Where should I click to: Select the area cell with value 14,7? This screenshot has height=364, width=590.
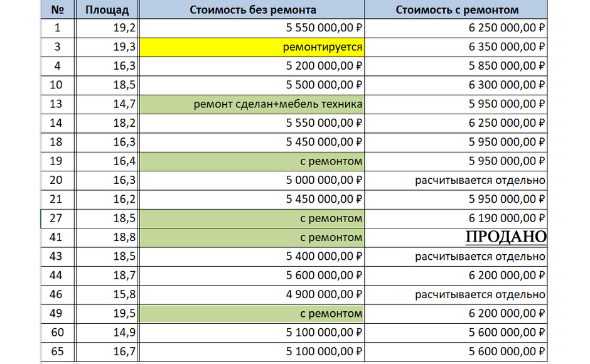107,104
